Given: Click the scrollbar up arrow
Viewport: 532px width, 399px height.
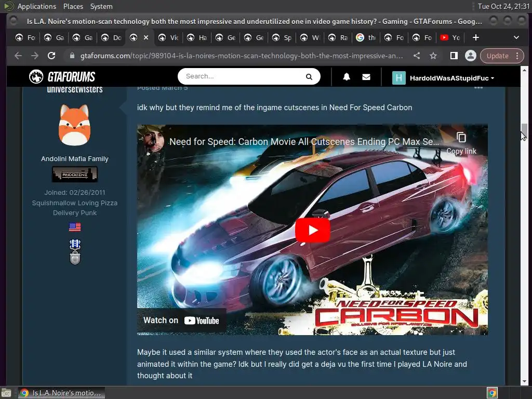Looking at the screenshot, I should pyautogui.click(x=524, y=71).
